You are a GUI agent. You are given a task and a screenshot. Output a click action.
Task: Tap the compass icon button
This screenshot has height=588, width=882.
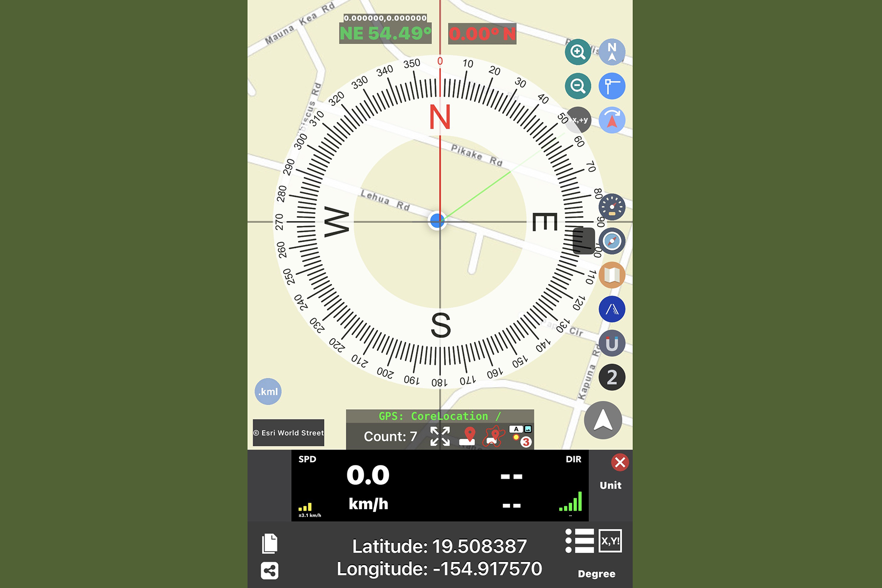click(x=612, y=241)
